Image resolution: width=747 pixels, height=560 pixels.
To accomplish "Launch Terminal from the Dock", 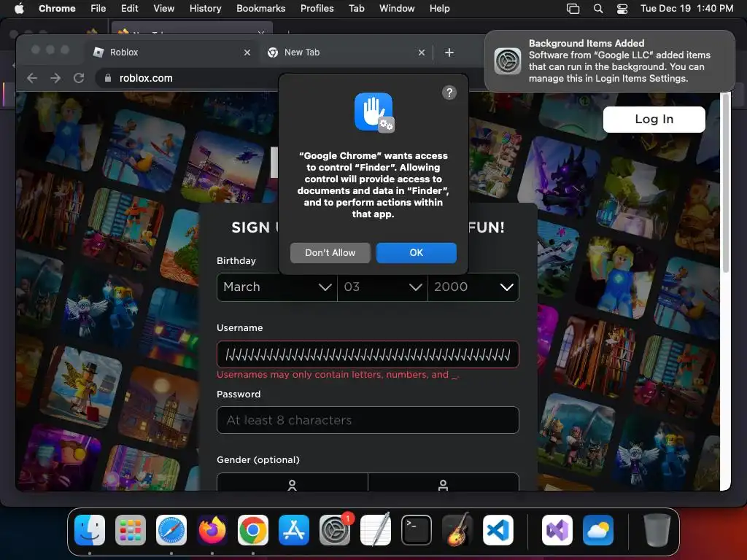I will [x=417, y=530].
